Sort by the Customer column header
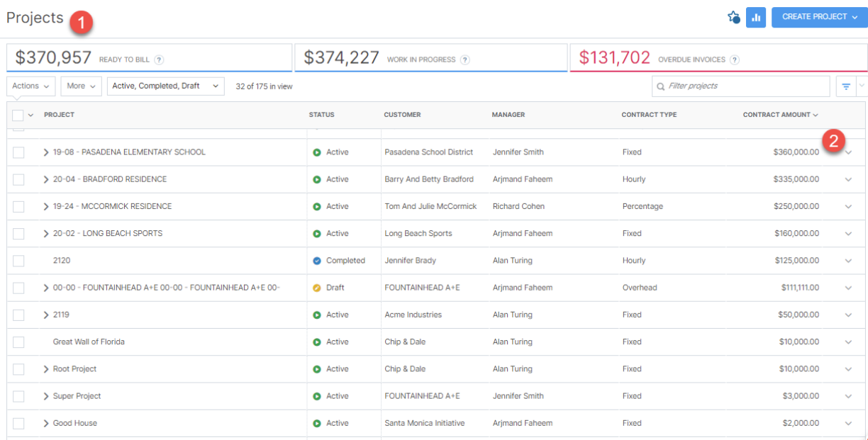Image resolution: width=868 pixels, height=440 pixels. click(x=402, y=115)
